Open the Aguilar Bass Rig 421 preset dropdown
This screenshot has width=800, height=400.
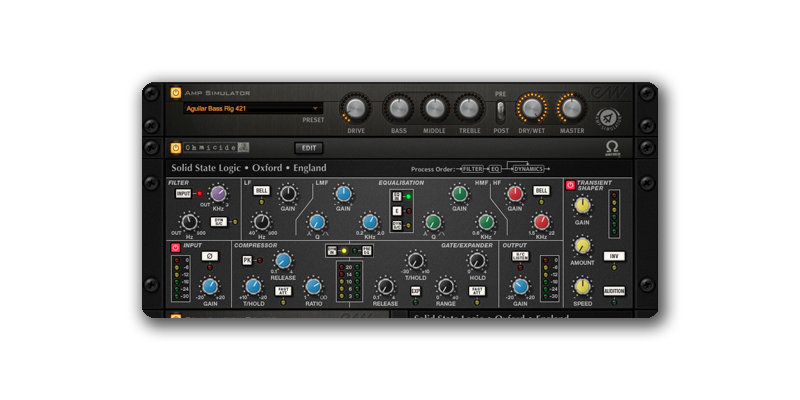point(250,108)
